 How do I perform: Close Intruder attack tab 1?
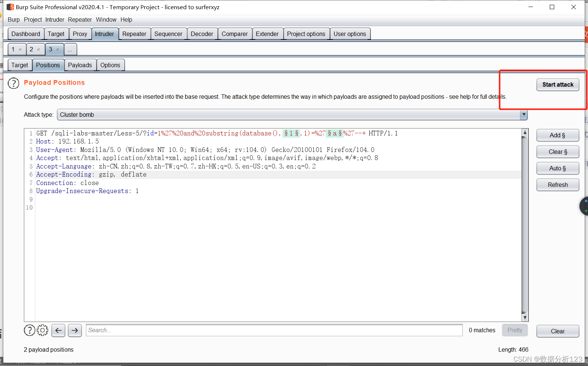point(20,50)
